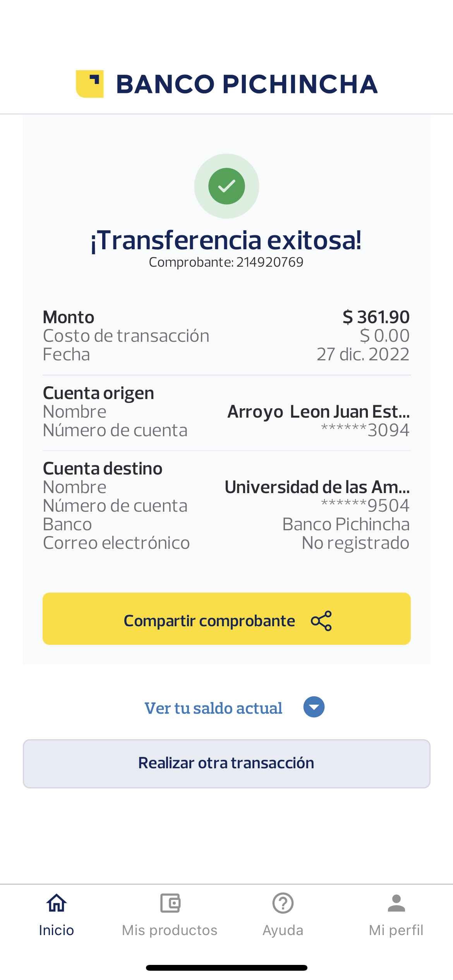The width and height of the screenshot is (453, 980).
Task: Open the Mis productos tab label
Action: click(170, 930)
